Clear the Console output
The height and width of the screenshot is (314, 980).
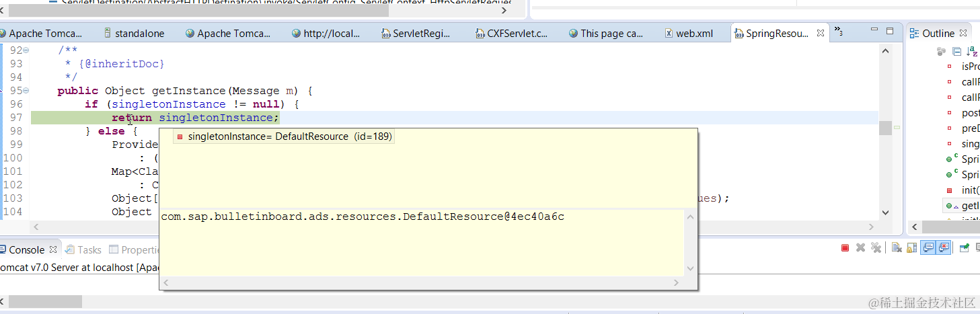(897, 247)
